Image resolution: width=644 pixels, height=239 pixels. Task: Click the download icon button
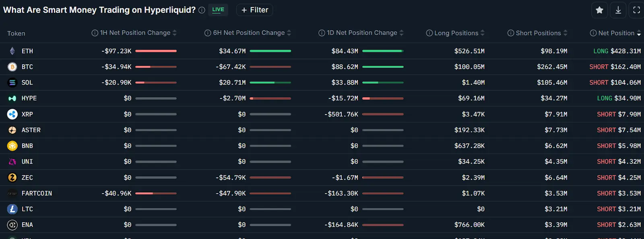618,10
